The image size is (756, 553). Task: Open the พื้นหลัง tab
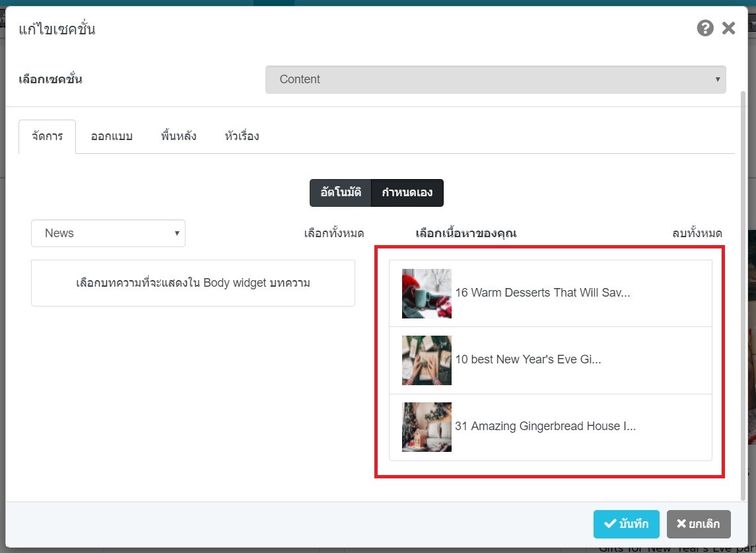pos(178,137)
